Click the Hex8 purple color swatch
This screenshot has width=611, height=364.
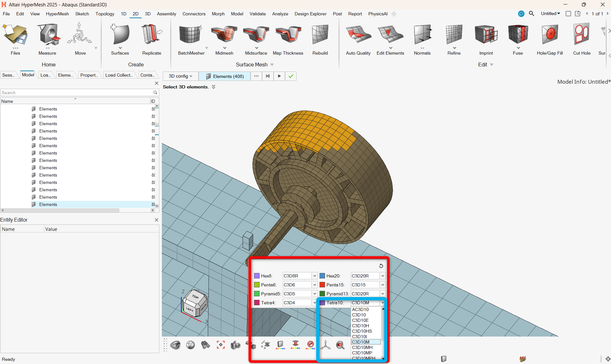tap(257, 276)
